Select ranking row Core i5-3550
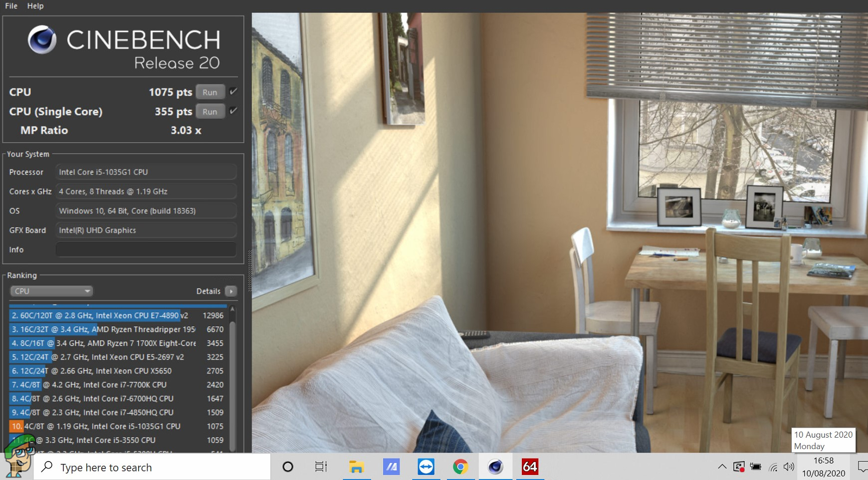Screen dimensions: 868x480 pyautogui.click(x=118, y=440)
